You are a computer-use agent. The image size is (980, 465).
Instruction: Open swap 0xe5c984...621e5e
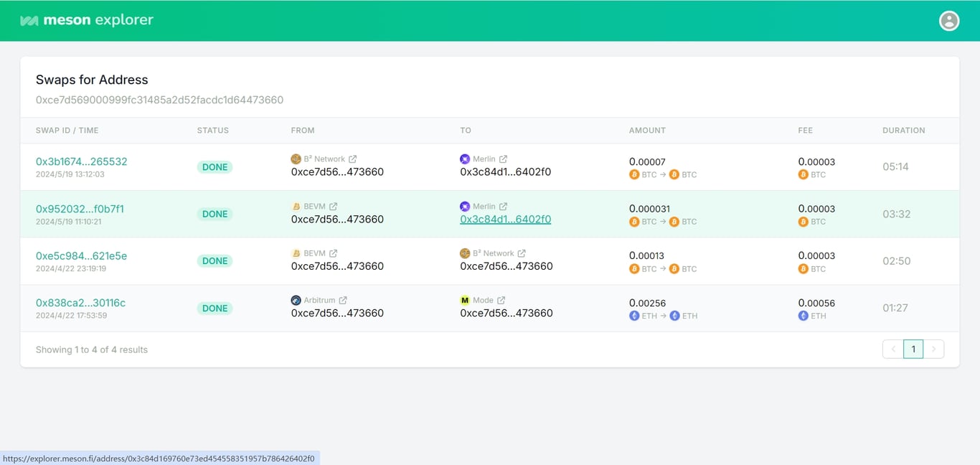pos(82,255)
